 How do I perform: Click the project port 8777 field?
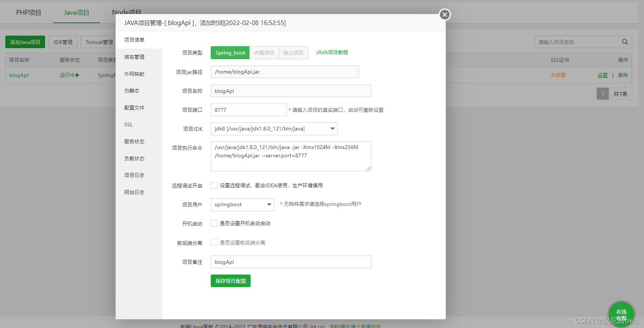tap(249, 110)
